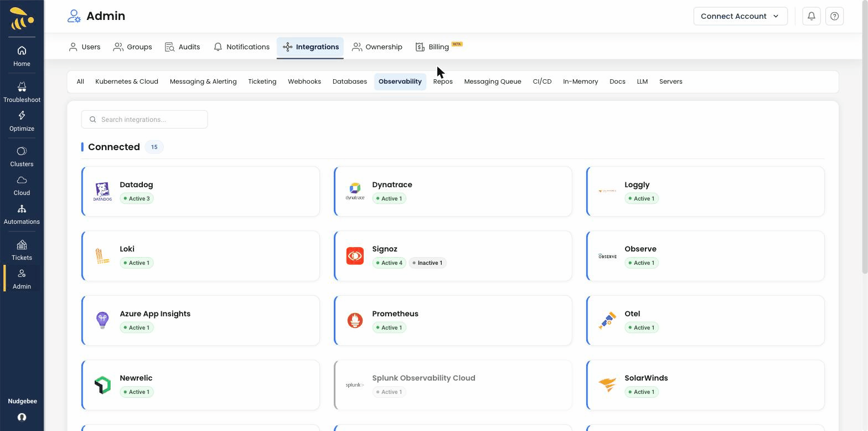Open the Home sidebar icon
Screen dimensions: 868x431
22,51
